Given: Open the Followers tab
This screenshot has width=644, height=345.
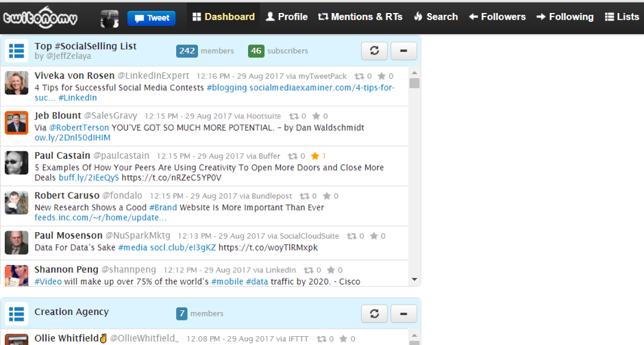Looking at the screenshot, I should pos(497,17).
